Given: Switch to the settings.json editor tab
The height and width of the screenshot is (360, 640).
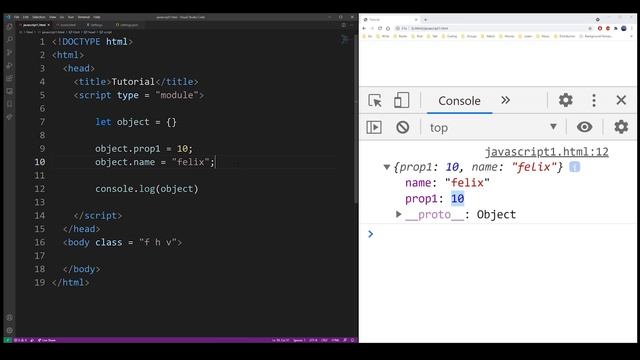Looking at the screenshot, I should [x=127, y=25].
